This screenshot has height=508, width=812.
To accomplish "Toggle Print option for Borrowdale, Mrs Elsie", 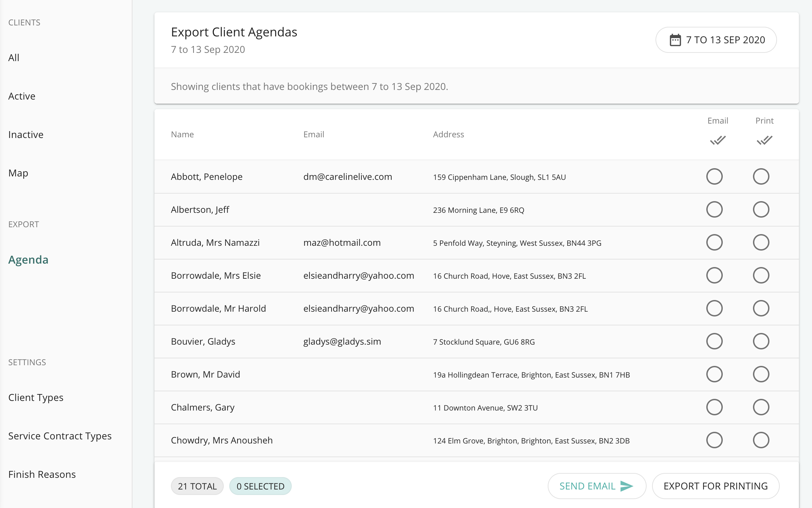I will (761, 275).
